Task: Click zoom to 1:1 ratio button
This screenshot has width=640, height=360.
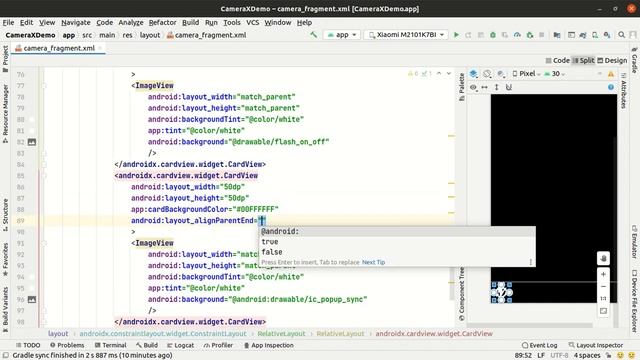Action: point(603,299)
